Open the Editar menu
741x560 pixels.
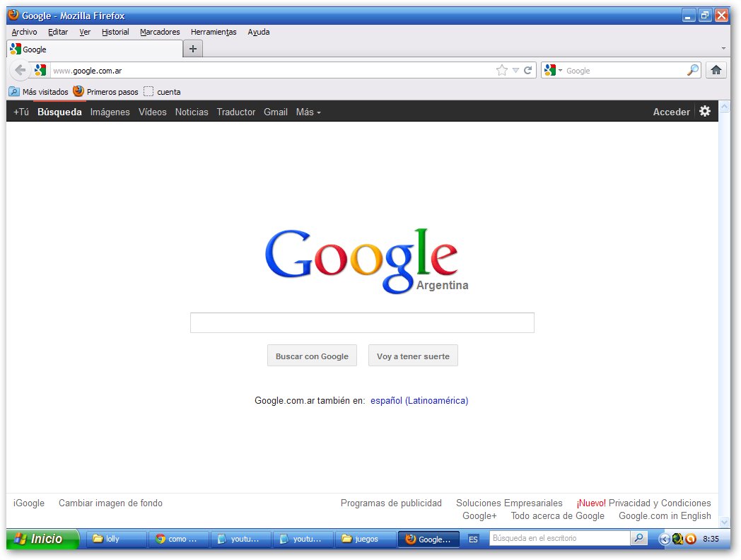[58, 32]
